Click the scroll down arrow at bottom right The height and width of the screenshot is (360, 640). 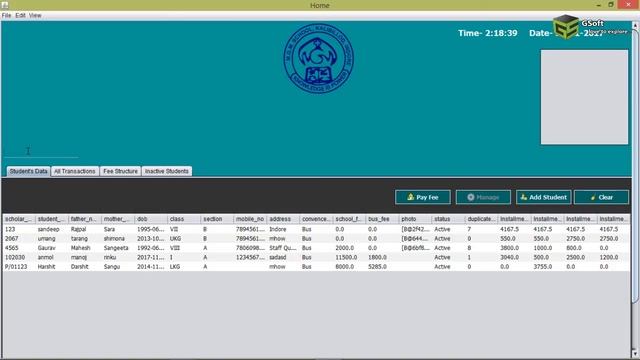pyautogui.click(x=635, y=353)
